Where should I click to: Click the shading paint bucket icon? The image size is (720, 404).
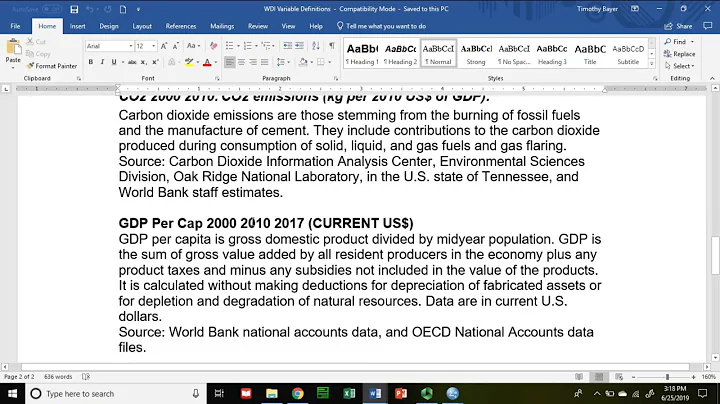click(x=303, y=62)
